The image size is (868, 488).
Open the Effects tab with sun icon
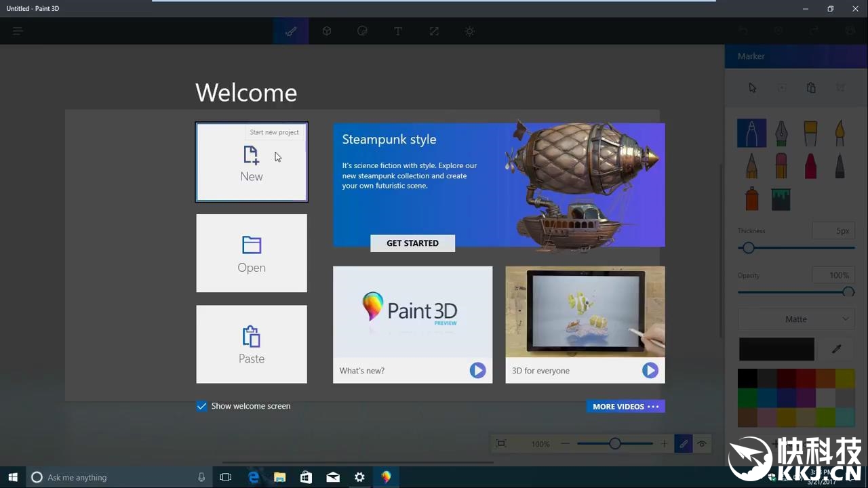point(469,31)
